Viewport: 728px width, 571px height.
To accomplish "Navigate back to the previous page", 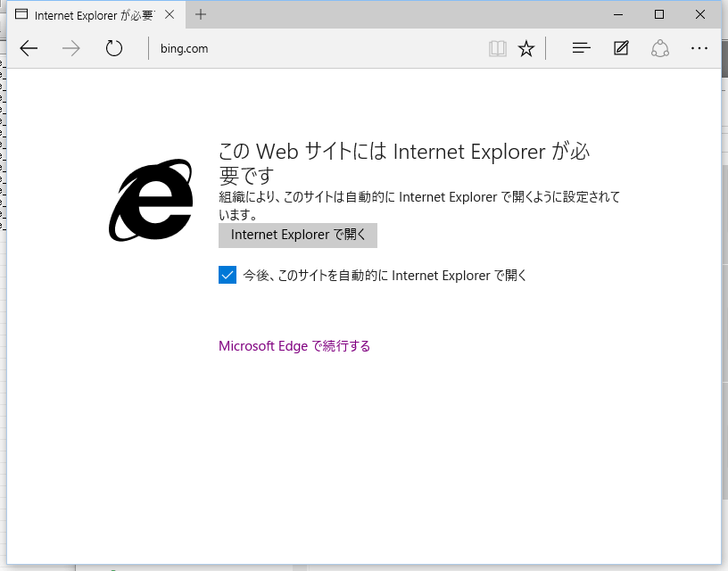I will 28,48.
